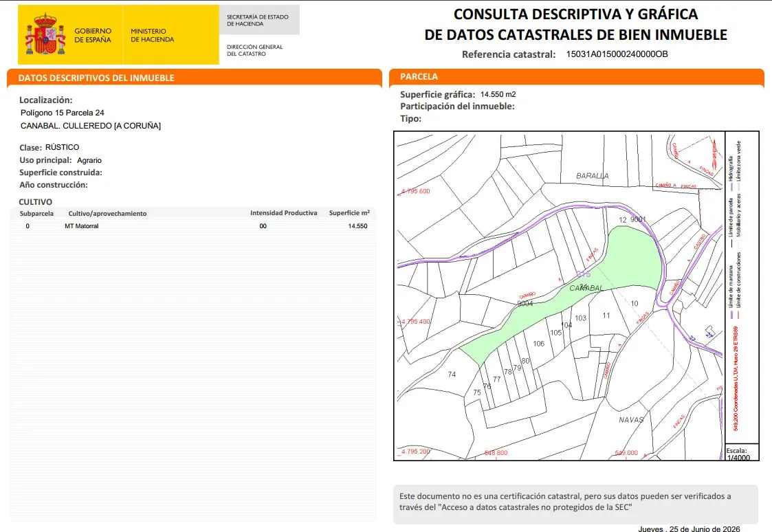The height and width of the screenshot is (532, 772).
Task: Click the 'Agrario' main use value
Action: [x=89, y=160]
